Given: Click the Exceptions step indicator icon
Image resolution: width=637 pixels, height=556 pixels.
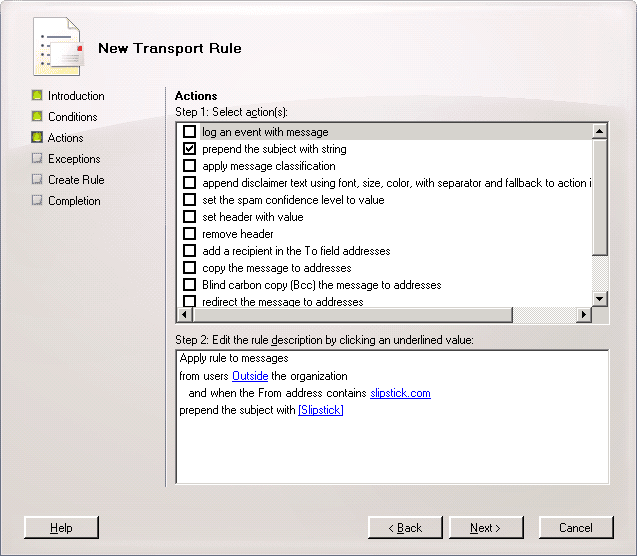Looking at the screenshot, I should pyautogui.click(x=37, y=158).
